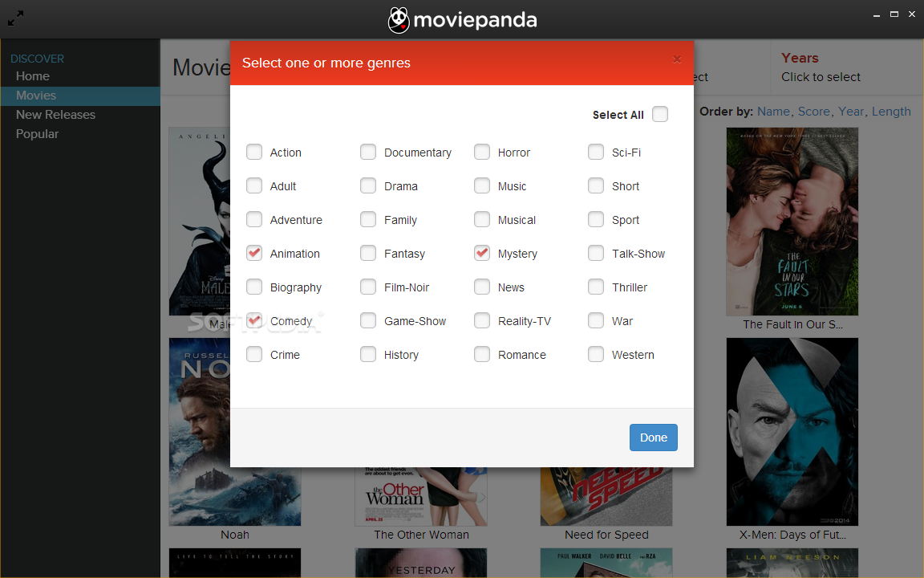Tick the Adult genre checkbox
The height and width of the screenshot is (578, 924).
pos(254,185)
